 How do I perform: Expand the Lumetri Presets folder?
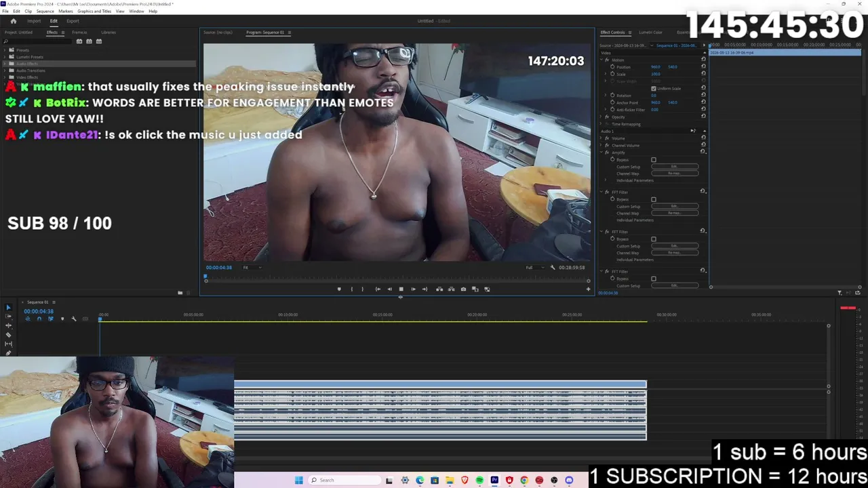click(x=5, y=57)
